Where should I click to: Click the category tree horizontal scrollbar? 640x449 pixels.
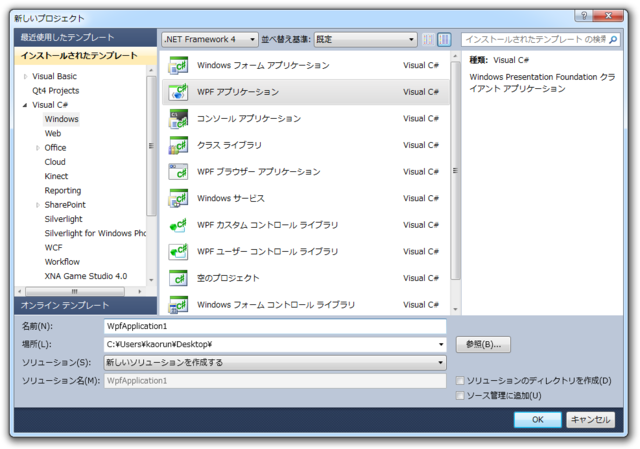click(x=75, y=291)
